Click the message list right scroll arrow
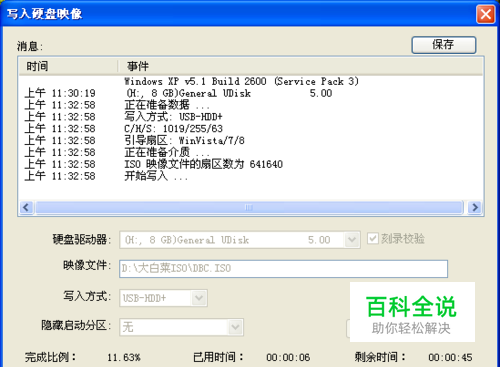The width and height of the screenshot is (500, 367). [474, 207]
